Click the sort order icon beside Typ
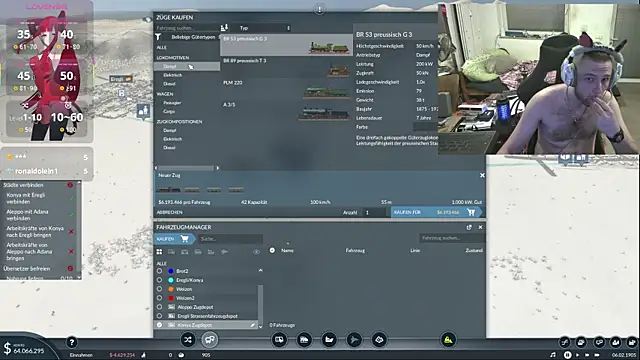The height and width of the screenshot is (360, 640). [x=224, y=28]
